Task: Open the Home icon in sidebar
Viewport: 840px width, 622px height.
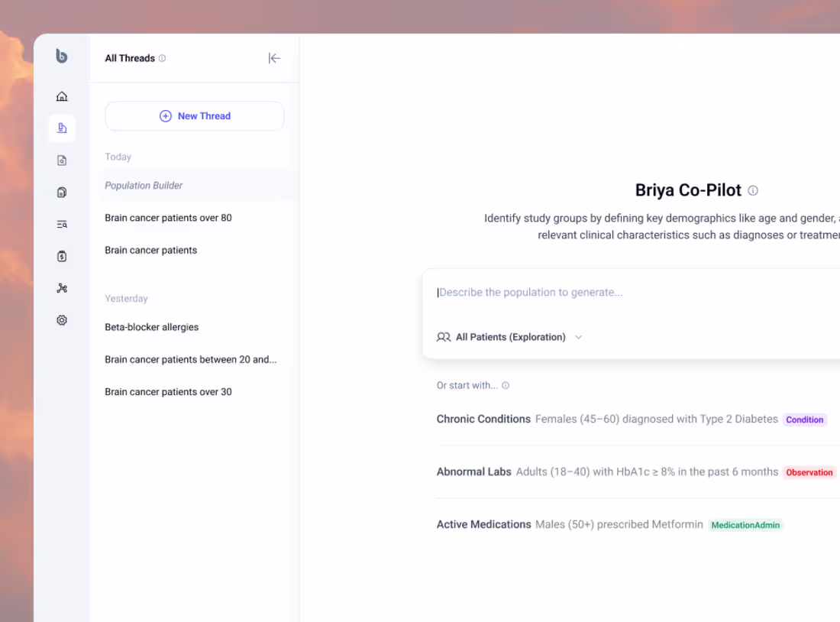Action: (x=61, y=96)
